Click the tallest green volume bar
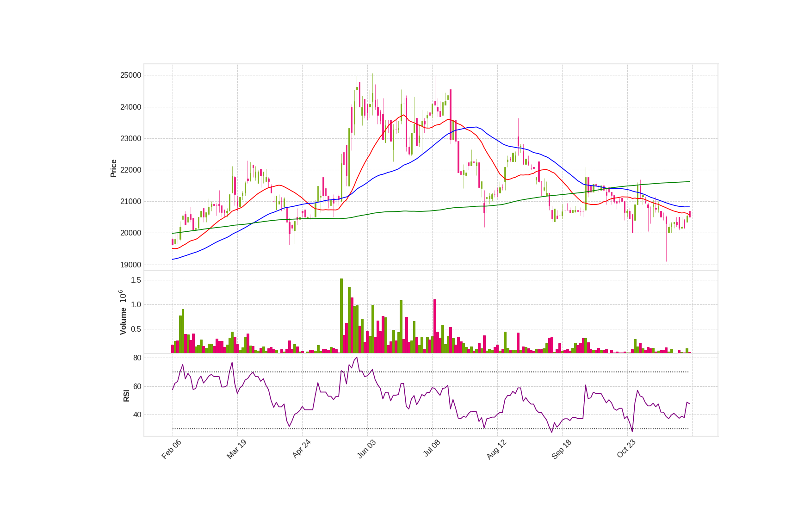 [341, 316]
